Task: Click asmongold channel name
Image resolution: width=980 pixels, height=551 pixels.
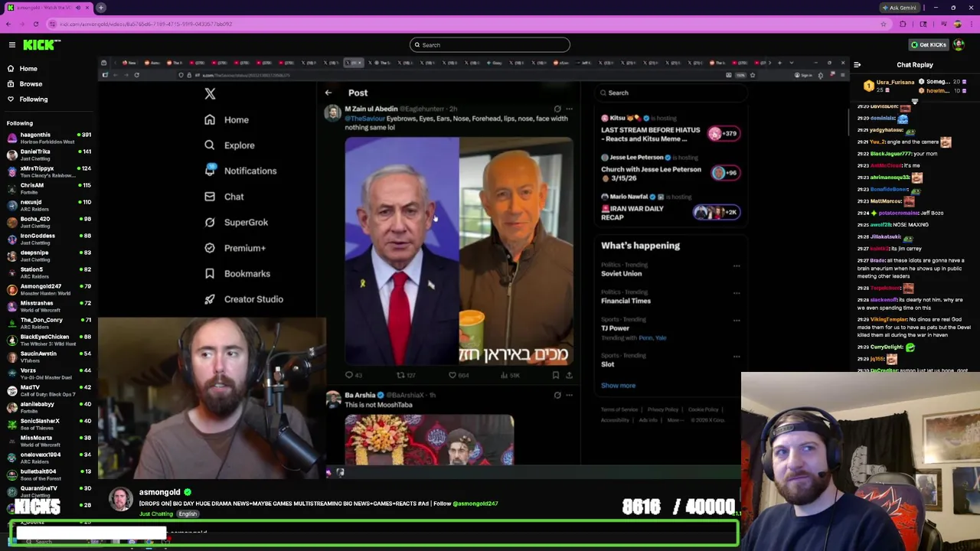Action: click(x=159, y=492)
